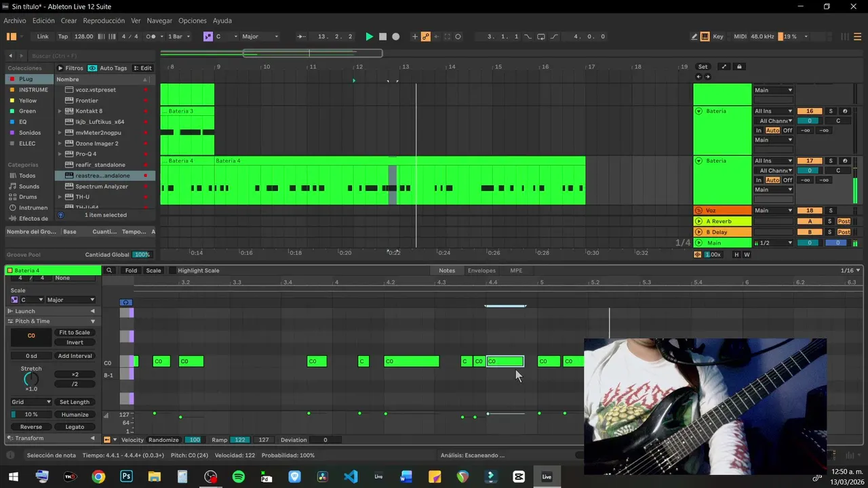
Task: Toggle the Computer MIDI Keyboard icon
Action: click(705, 37)
